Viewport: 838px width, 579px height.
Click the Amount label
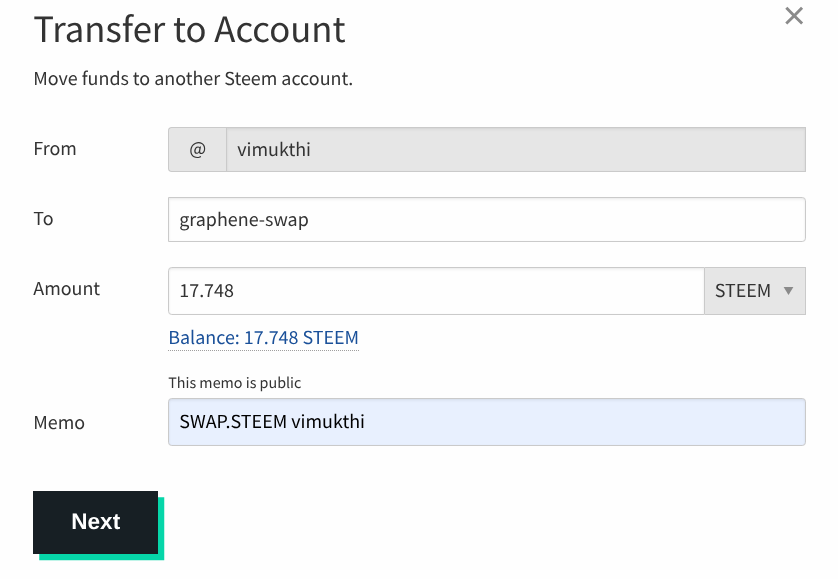(x=67, y=289)
